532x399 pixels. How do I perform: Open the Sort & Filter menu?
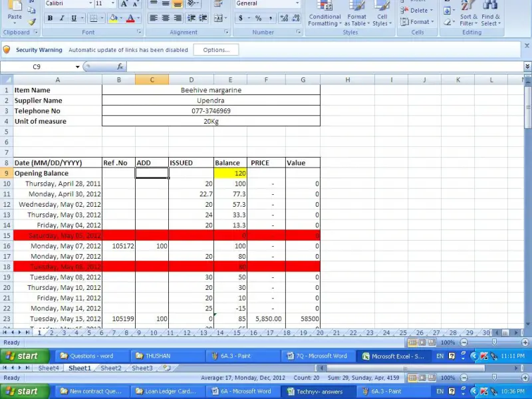pos(468,13)
